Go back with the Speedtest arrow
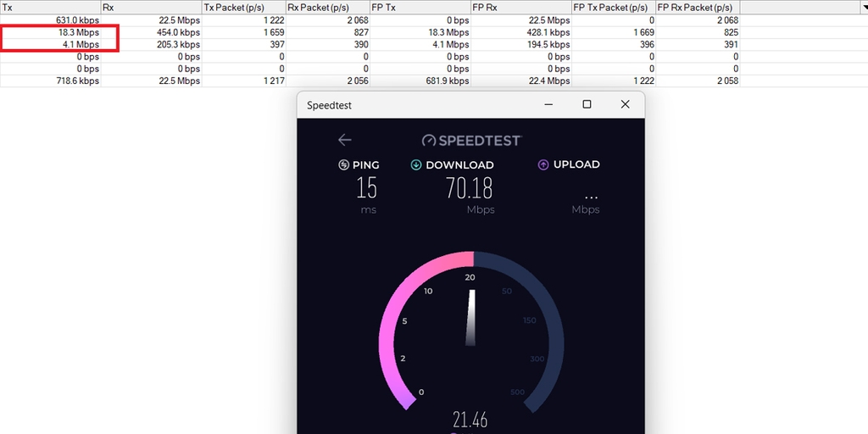This screenshot has height=434, width=868. 345,140
